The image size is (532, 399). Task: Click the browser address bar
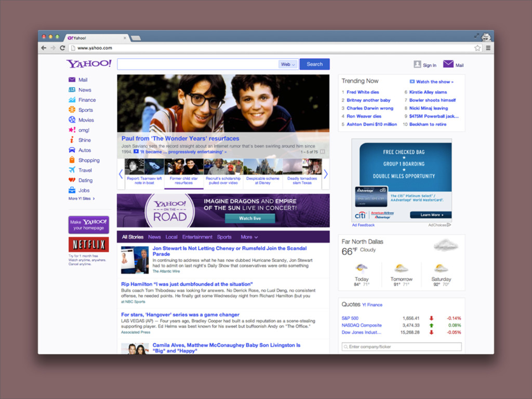[x=275, y=48]
